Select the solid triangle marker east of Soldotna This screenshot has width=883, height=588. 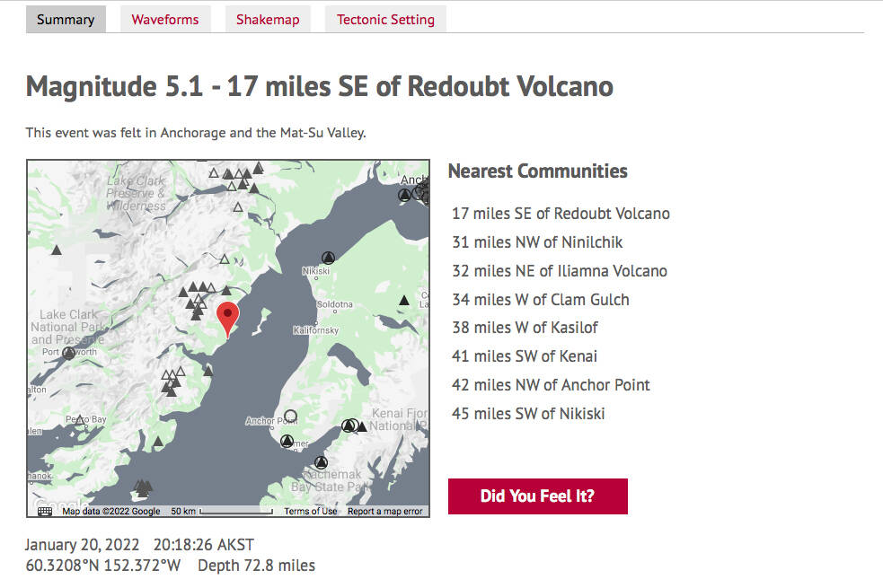(404, 300)
